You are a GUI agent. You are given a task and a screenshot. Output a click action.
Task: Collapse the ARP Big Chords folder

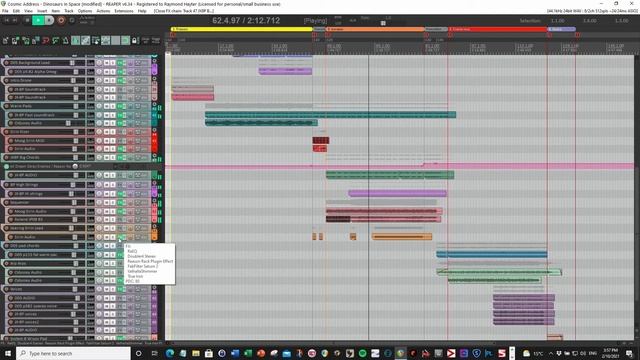point(154,156)
